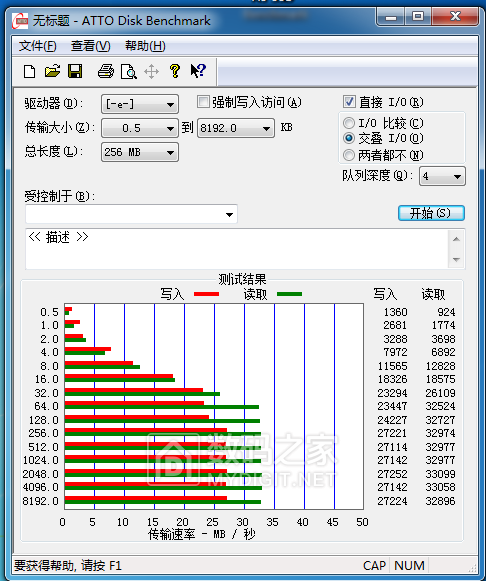This screenshot has height=581, width=486.
Task: Click read value 33099 in results
Action: pyautogui.click(x=440, y=474)
